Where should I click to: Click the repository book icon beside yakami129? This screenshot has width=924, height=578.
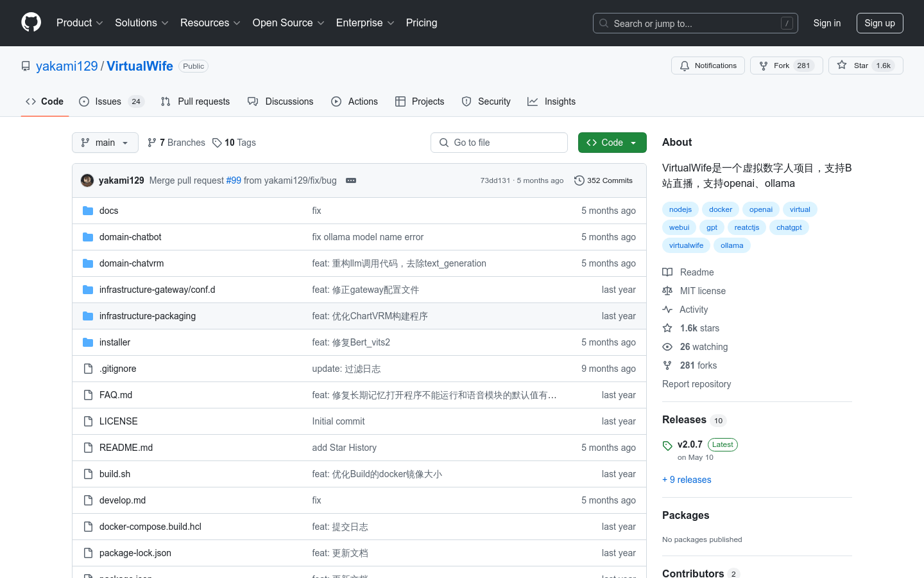[x=26, y=66]
